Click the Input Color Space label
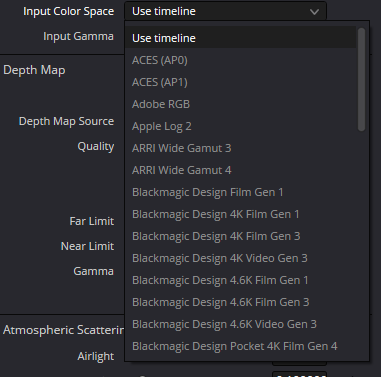The width and height of the screenshot is (381, 377). pos(69,11)
